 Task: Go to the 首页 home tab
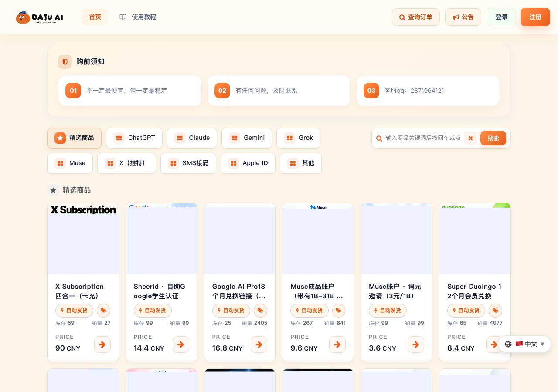coord(95,17)
